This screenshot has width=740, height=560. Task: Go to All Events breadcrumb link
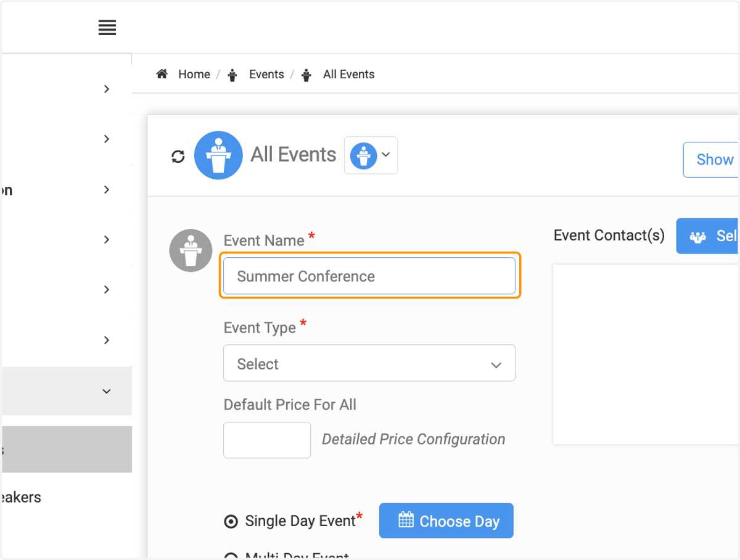349,75
